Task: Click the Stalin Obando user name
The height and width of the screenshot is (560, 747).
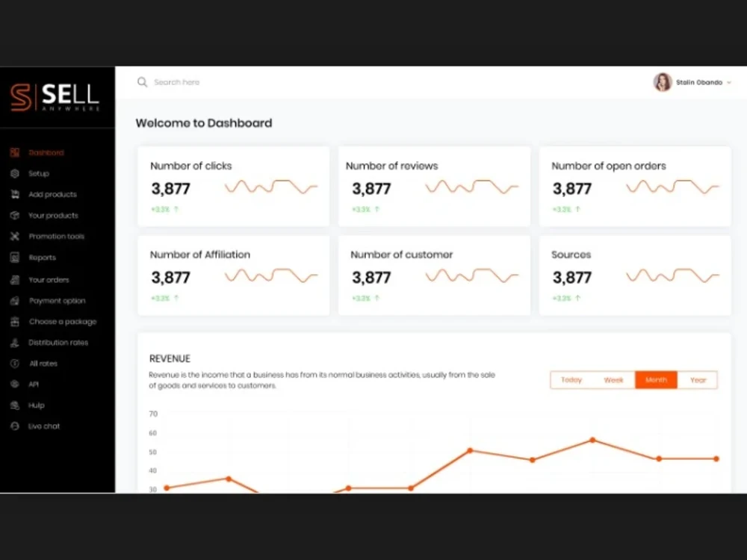Action: (x=699, y=82)
